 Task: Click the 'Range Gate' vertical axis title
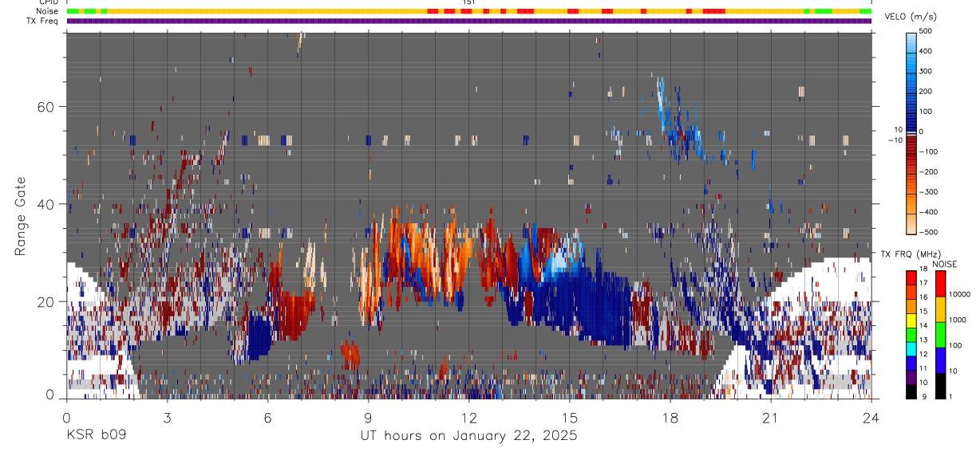click(x=21, y=216)
